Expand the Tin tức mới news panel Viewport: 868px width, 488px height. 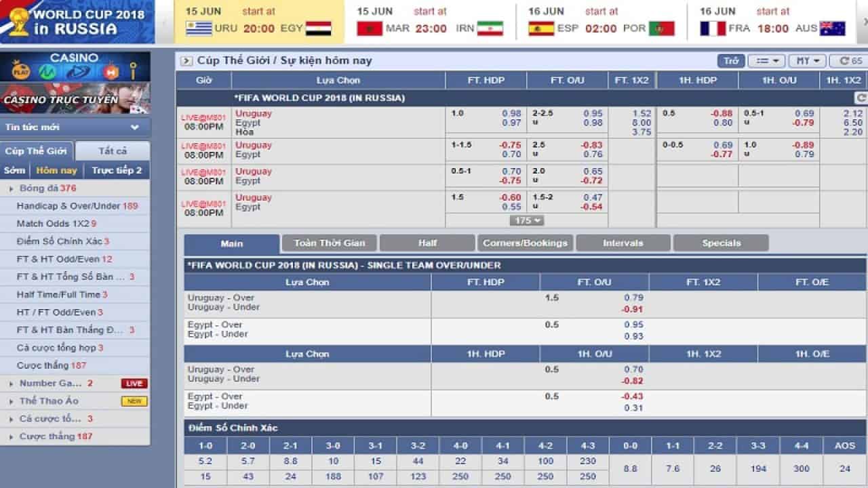[75, 127]
